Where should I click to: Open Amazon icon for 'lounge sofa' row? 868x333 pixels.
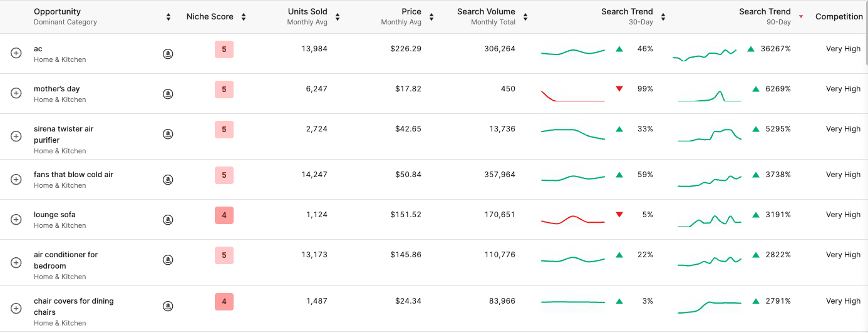(x=168, y=220)
